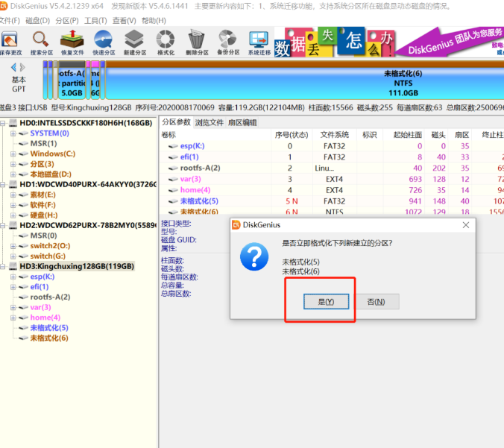The height and width of the screenshot is (448, 504).
Task: Select HD3:Kingchuxing128GB(119GB) in disk tree
Action: tap(77, 266)
